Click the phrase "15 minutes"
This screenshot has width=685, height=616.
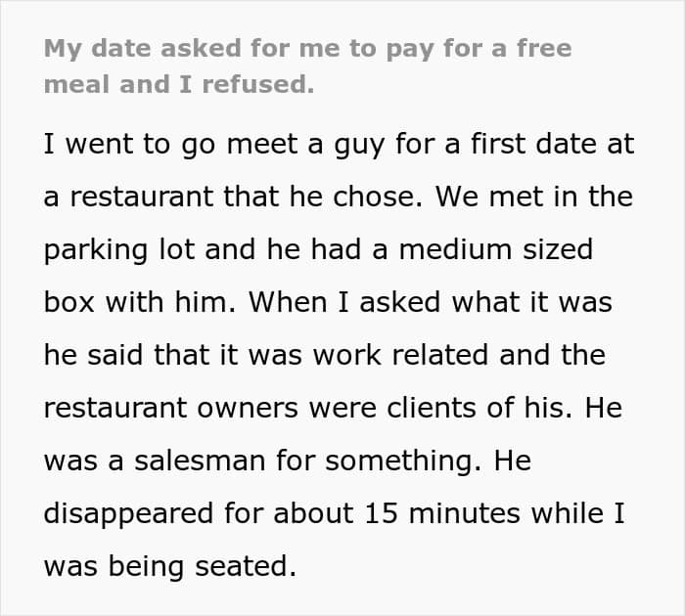coord(442,513)
